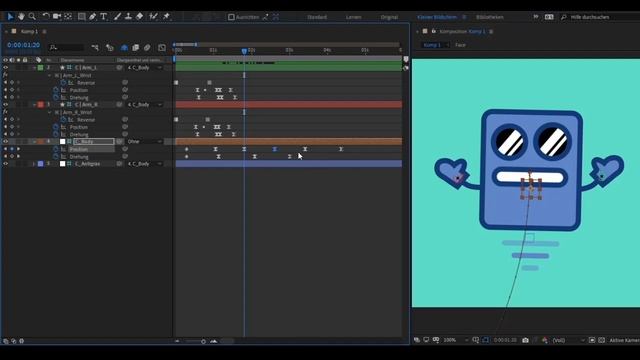
Task: Toggle the C_Body Drehung stopwatch
Action: point(56,157)
